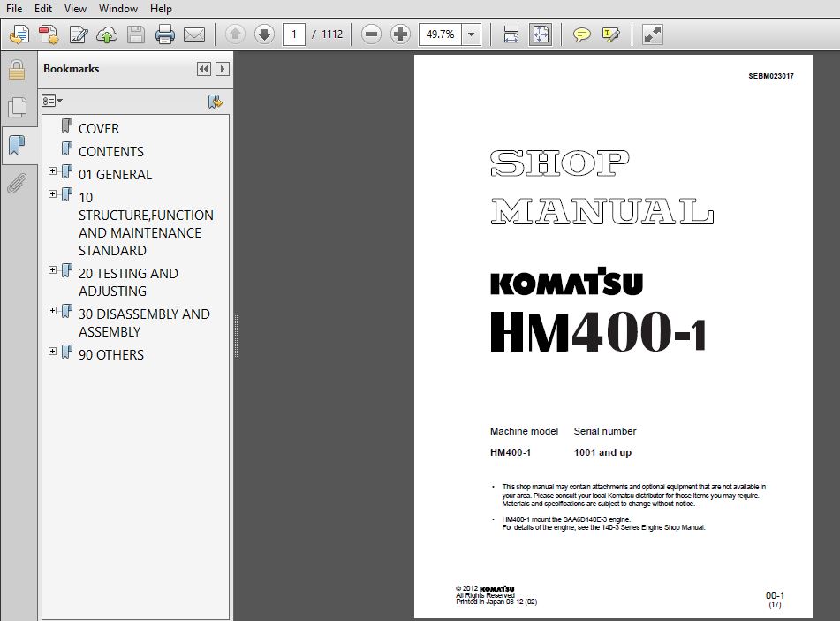
Task: Add a sticky note comment
Action: (581, 34)
